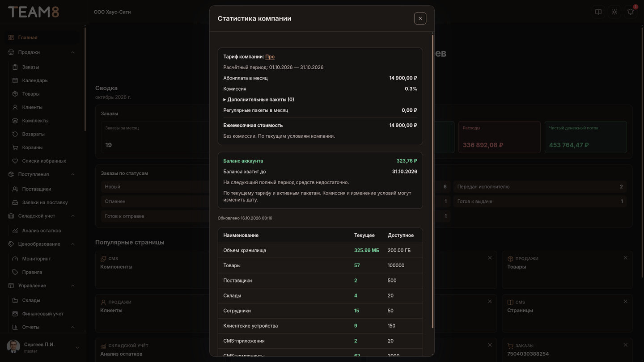The width and height of the screenshot is (644, 362).
Task: Collapse the Отчеты chevron
Action: 73,327
